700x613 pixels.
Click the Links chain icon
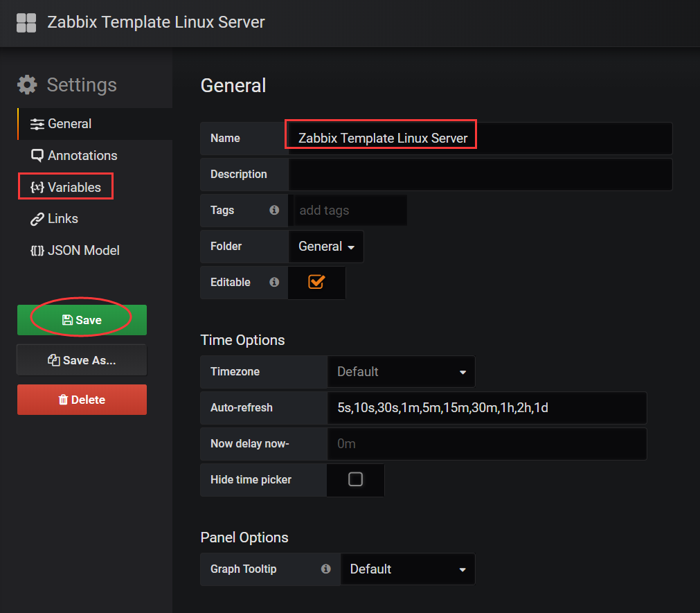[x=37, y=219]
